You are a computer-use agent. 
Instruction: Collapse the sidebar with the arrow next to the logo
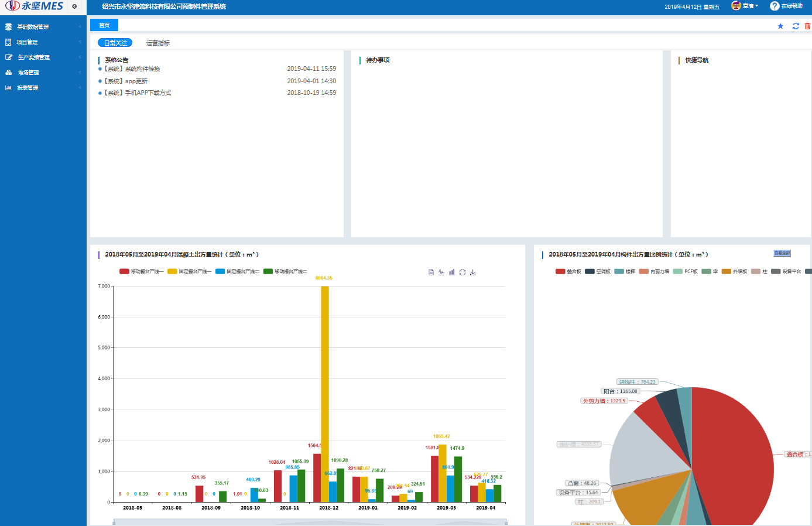pos(74,6)
